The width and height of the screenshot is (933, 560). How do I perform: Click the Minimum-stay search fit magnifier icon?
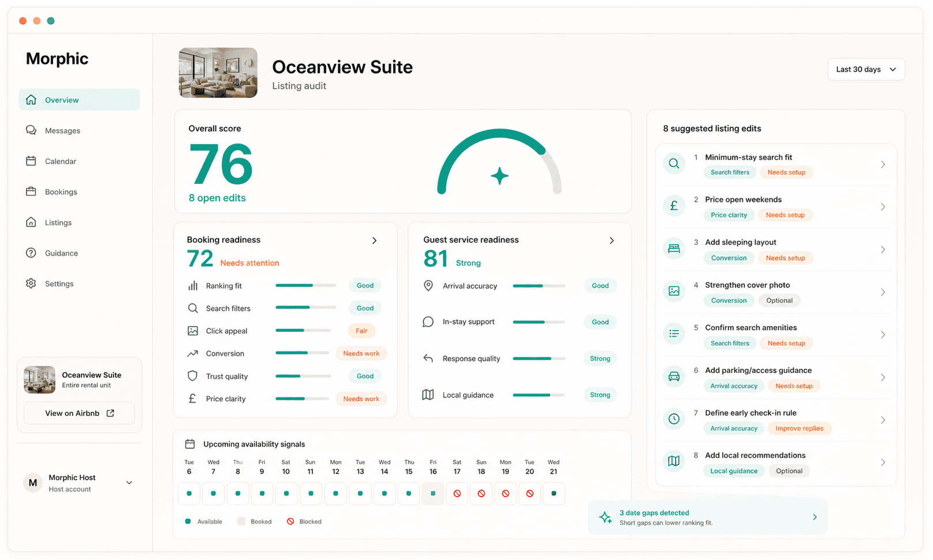coord(674,164)
